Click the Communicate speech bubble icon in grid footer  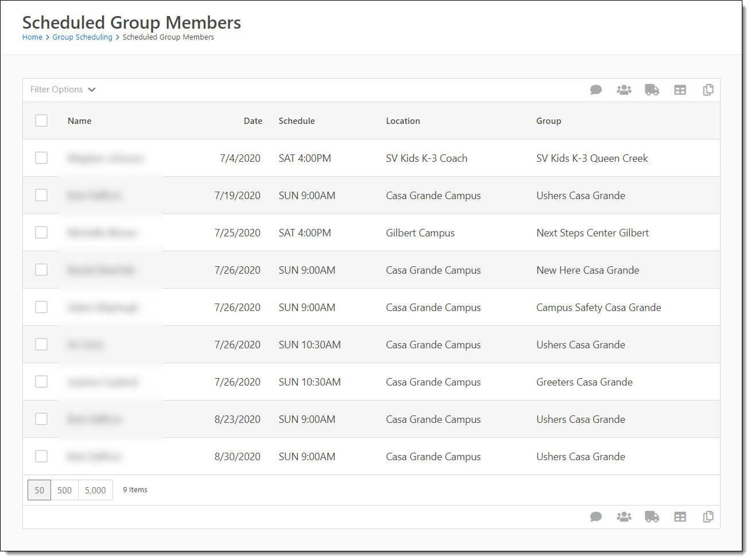596,517
